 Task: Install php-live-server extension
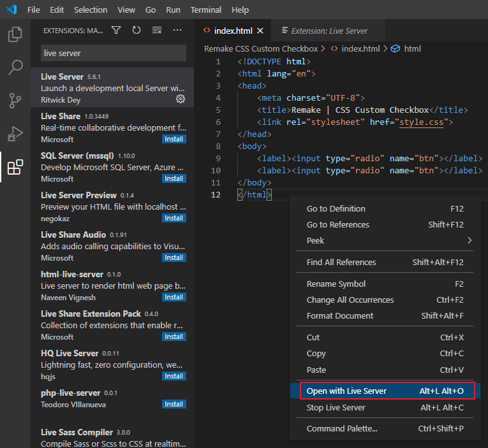tap(174, 404)
